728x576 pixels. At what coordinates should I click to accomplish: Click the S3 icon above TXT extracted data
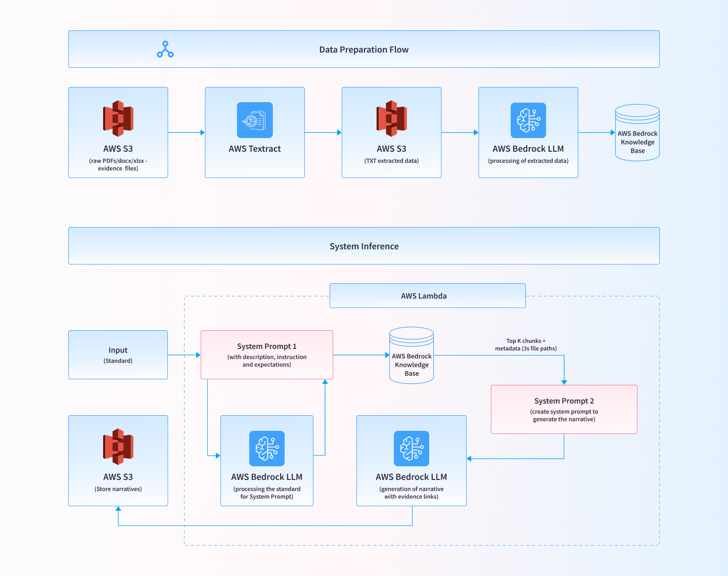pyautogui.click(x=392, y=118)
